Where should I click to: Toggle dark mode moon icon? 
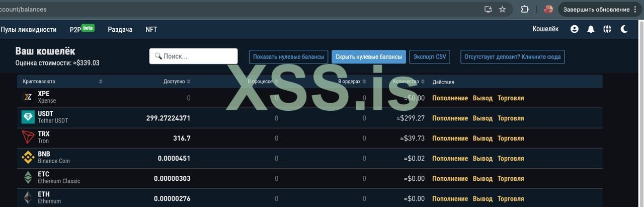pyautogui.click(x=624, y=29)
